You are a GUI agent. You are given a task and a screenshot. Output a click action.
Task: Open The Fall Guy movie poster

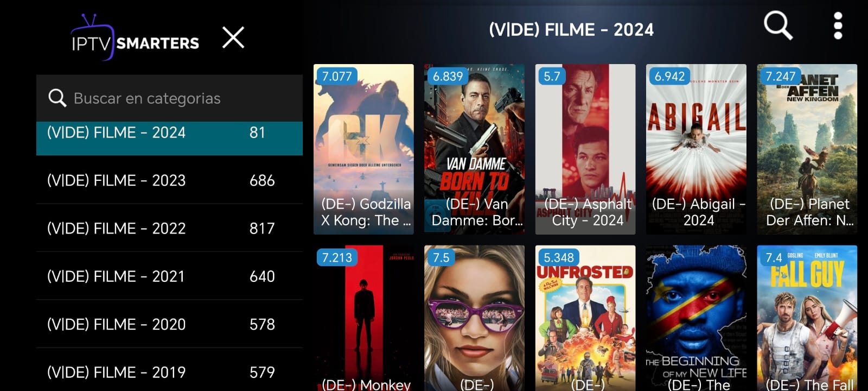pyautogui.click(x=807, y=318)
